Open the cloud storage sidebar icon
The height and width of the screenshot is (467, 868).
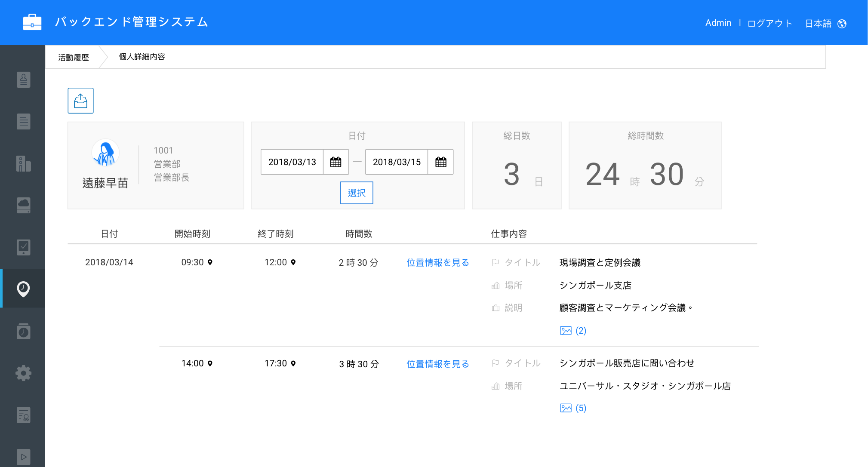23,205
